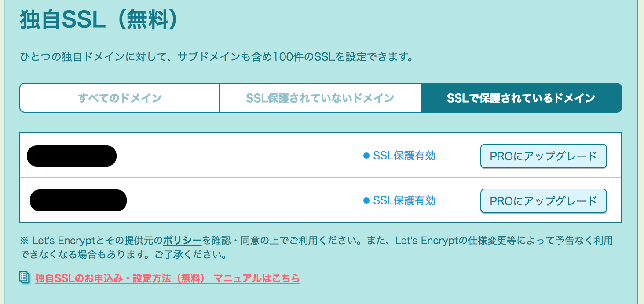The image size is (644, 304).
Task: Click PROにアップグレード for the second domain
Action: pyautogui.click(x=543, y=201)
